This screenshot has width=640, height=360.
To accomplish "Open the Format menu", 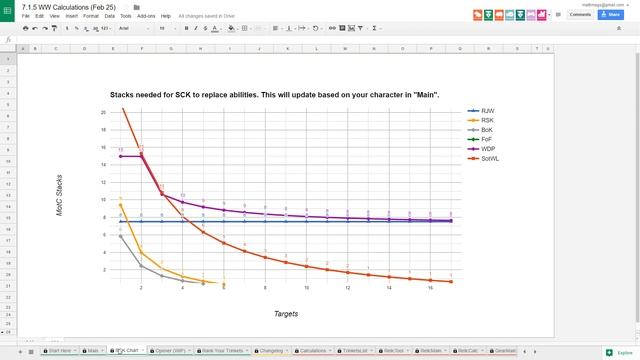I will (x=91, y=16).
